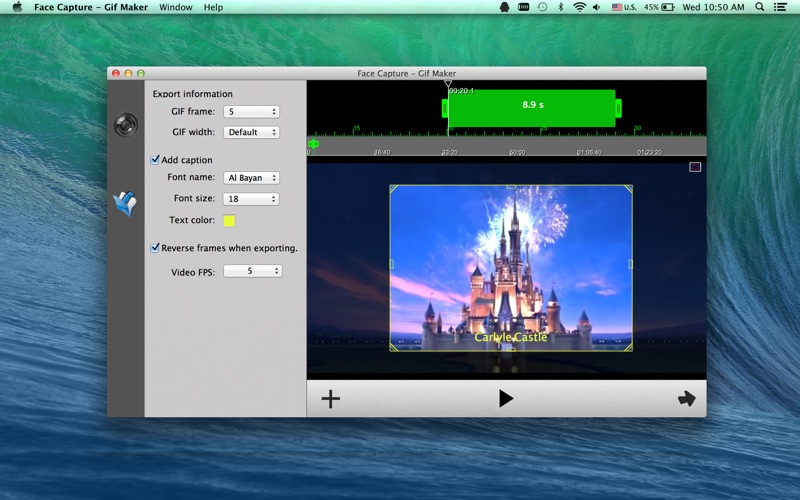Open the blue files sidebar icon
Screen dimensions: 800x500
tap(125, 204)
